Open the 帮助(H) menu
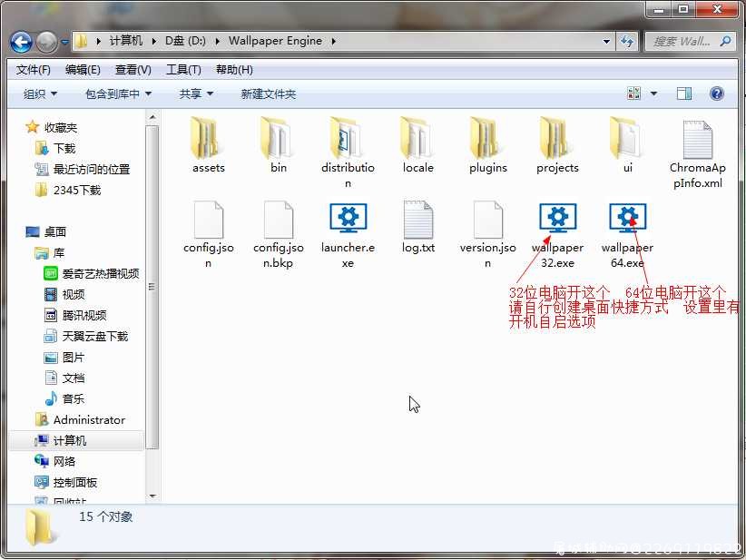Screen dimensions: 746x560 click(234, 70)
